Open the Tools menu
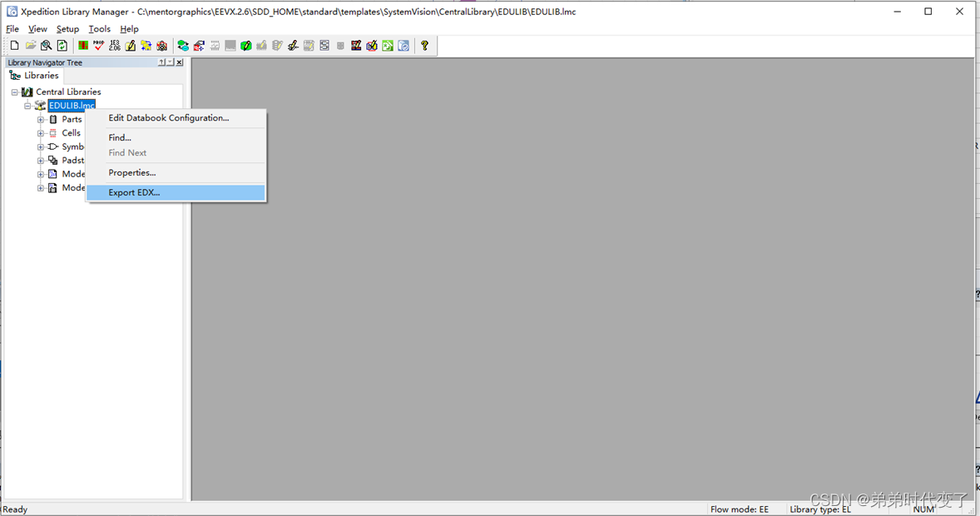Screen dimensions: 980x516 (99, 28)
